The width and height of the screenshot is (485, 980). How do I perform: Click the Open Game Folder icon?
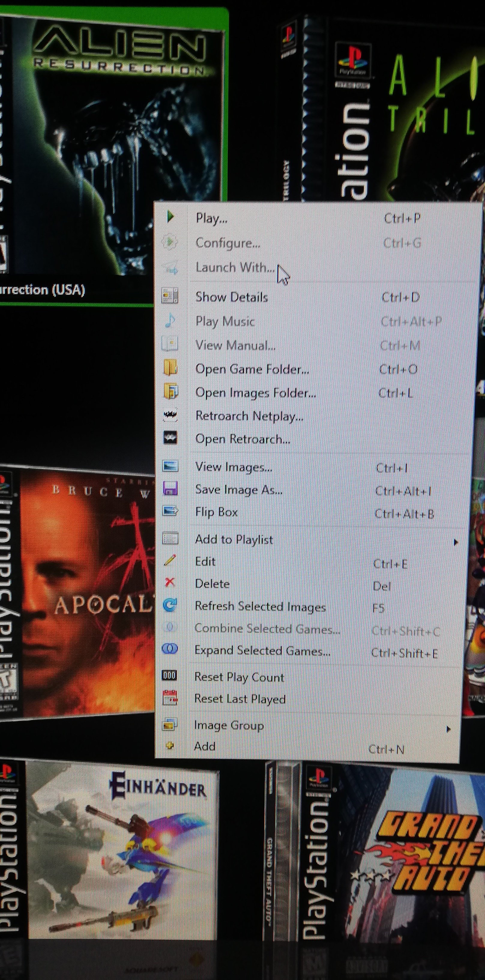[x=170, y=368]
